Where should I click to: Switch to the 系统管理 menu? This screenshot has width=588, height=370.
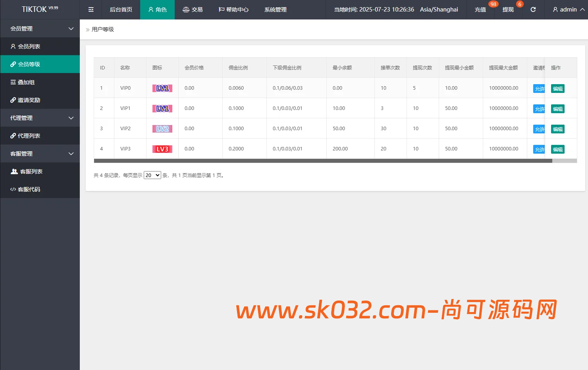tap(275, 10)
